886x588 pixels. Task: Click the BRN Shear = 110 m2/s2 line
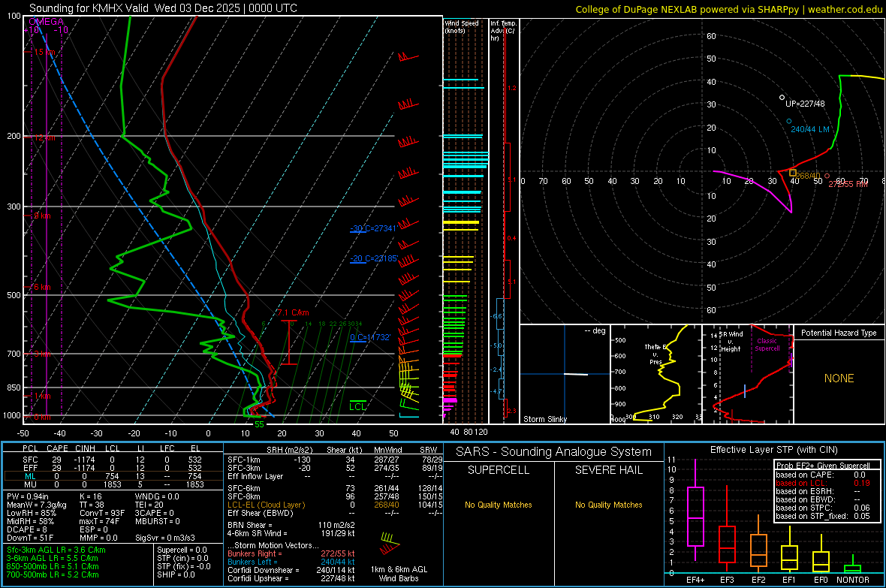[291, 525]
